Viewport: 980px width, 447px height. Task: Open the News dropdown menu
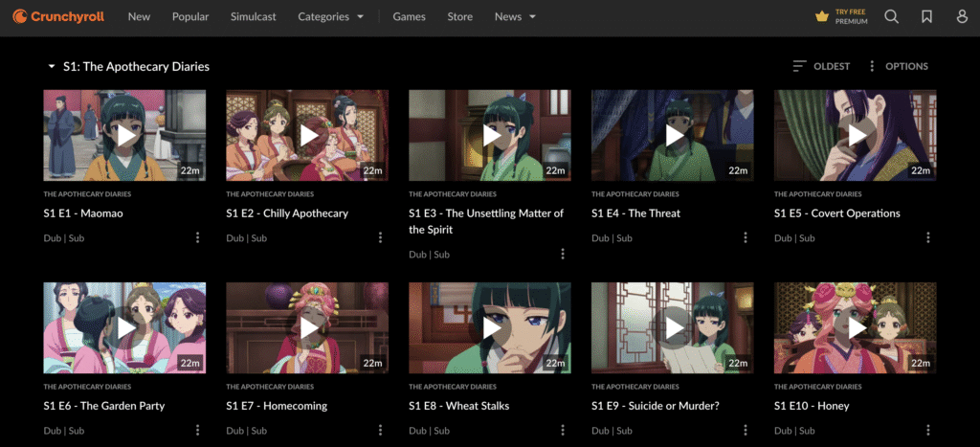coord(515,17)
